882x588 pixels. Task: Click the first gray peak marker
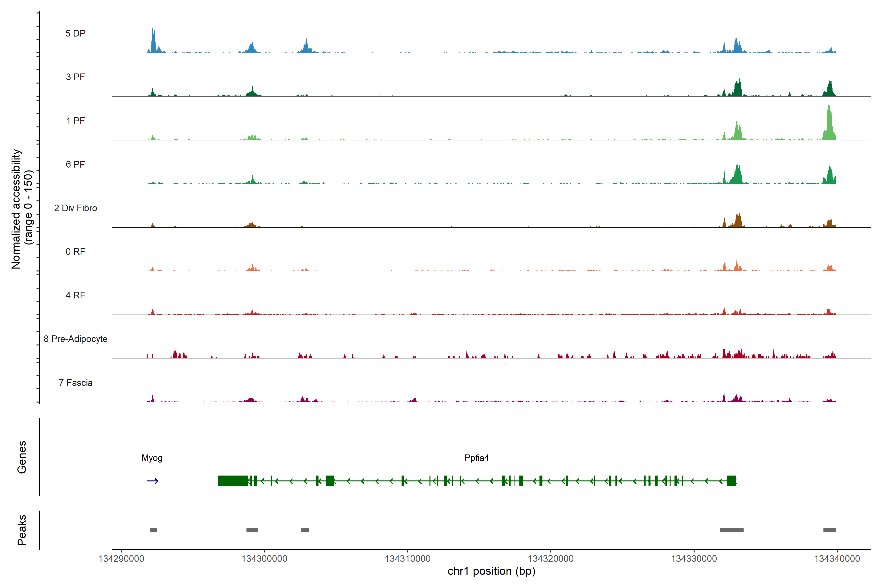pos(153,530)
